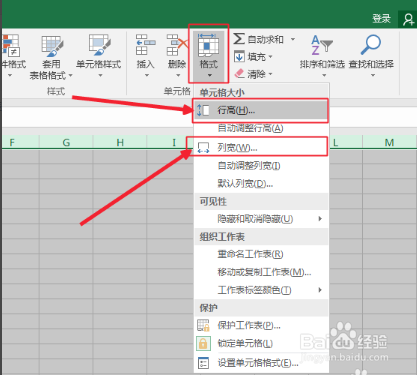Screen dimensions: 417x375
Task: Click the Fill (填充) down-arrow icon
Action: coord(239,56)
